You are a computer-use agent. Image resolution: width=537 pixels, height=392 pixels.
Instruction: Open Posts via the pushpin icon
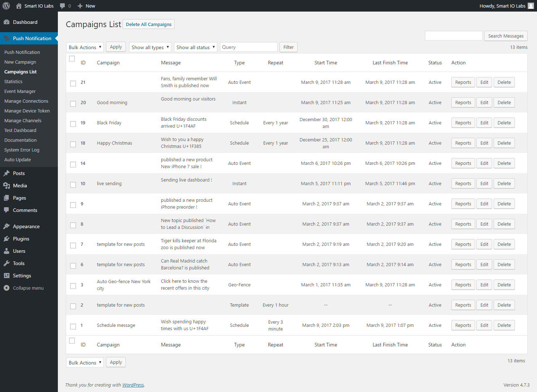[7, 173]
